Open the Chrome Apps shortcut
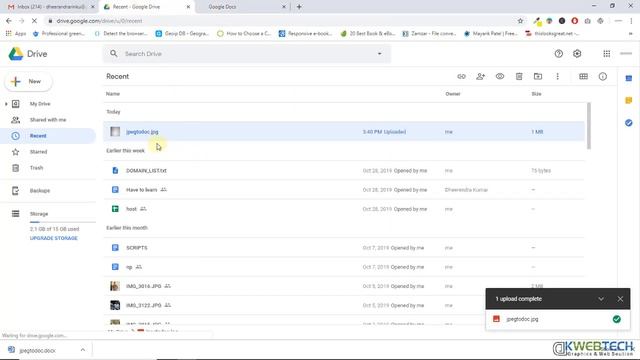 [x=16, y=33]
